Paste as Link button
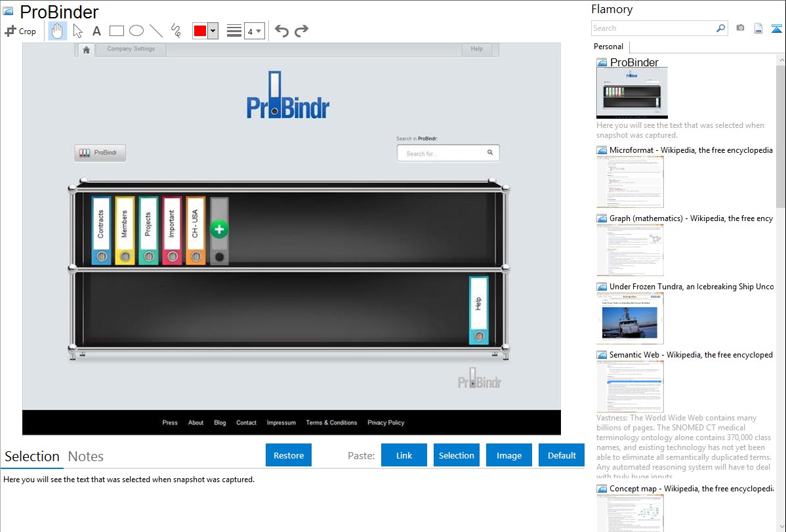The image size is (786, 532). (404, 455)
